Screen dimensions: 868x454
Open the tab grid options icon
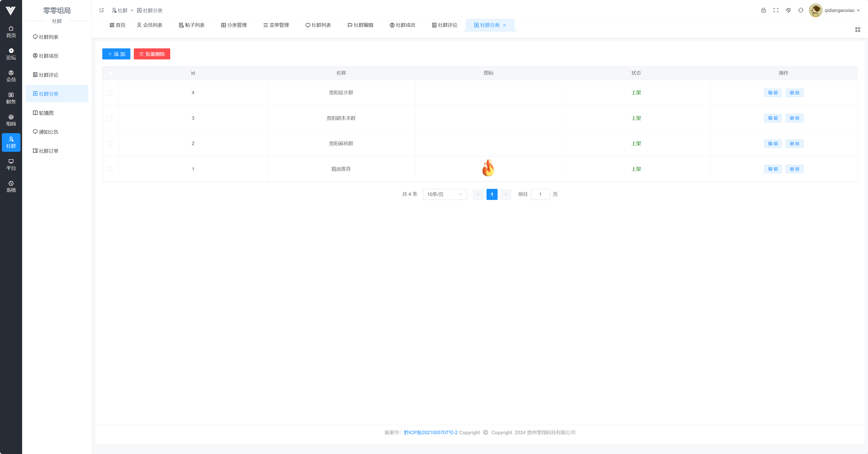(x=858, y=30)
